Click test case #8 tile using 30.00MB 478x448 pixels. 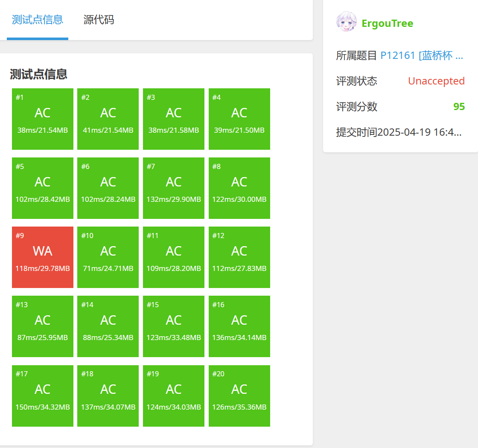click(239, 188)
